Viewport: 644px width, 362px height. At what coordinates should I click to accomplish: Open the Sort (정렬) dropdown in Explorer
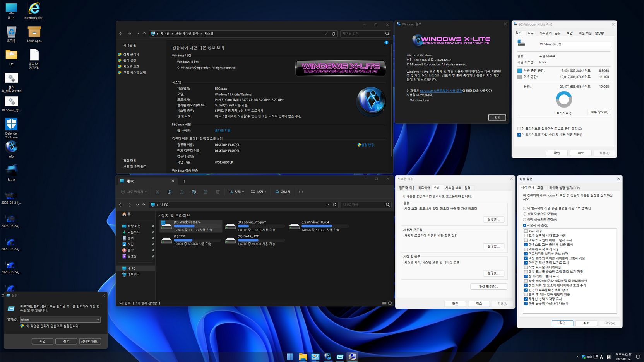[236, 192]
